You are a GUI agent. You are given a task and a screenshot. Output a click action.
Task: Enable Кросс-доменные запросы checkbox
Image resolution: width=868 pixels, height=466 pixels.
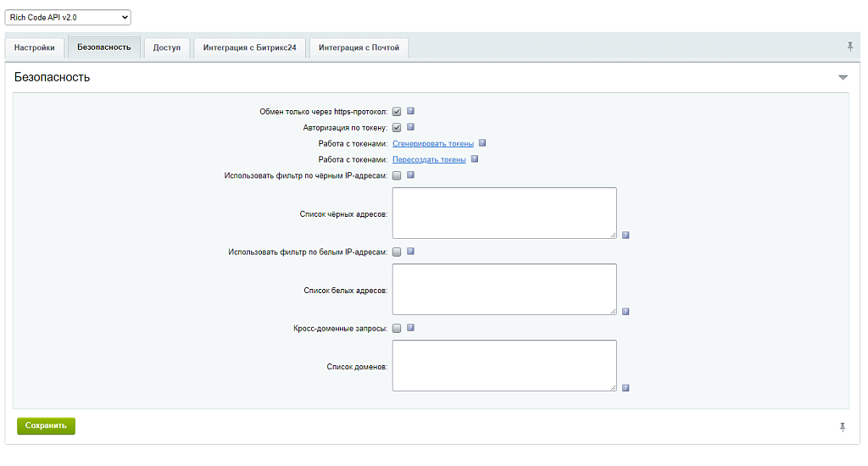(397, 329)
